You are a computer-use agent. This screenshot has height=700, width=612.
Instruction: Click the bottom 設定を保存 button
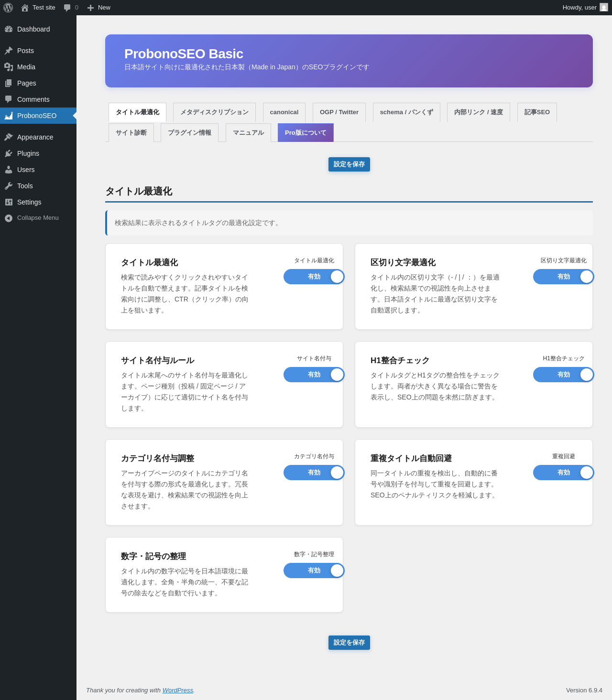tap(349, 643)
